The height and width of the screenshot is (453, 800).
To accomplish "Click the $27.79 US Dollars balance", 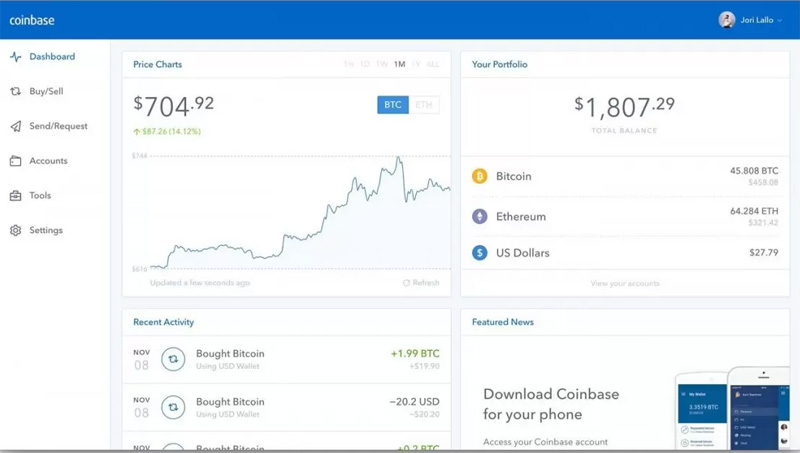I will tap(764, 253).
